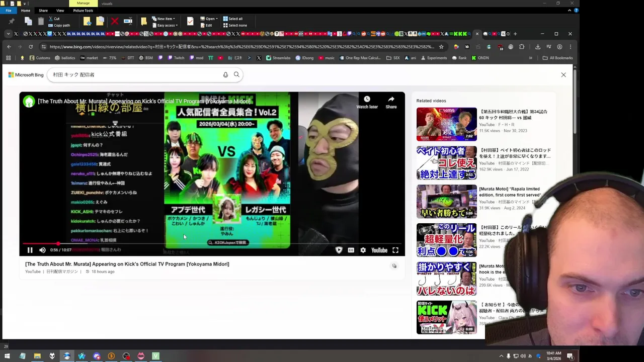Click Copy path in Explorer ribbon
Viewport: 644px width, 362px height.
[x=59, y=25]
